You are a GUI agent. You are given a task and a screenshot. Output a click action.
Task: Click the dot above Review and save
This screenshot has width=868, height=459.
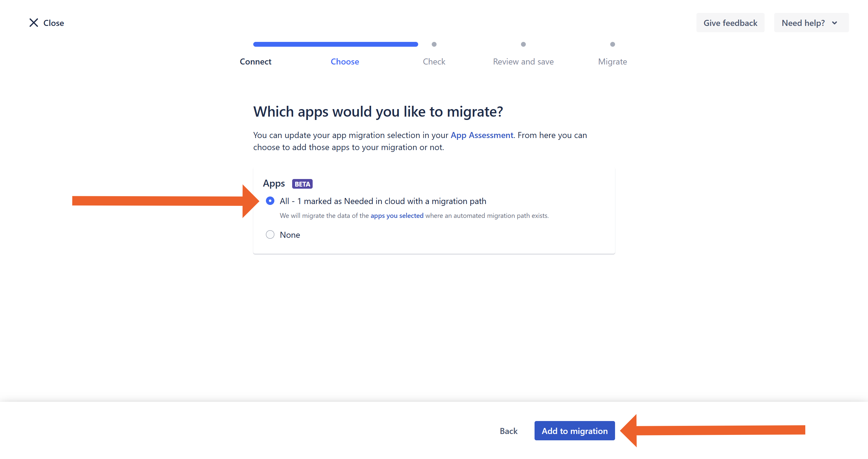[x=523, y=44]
